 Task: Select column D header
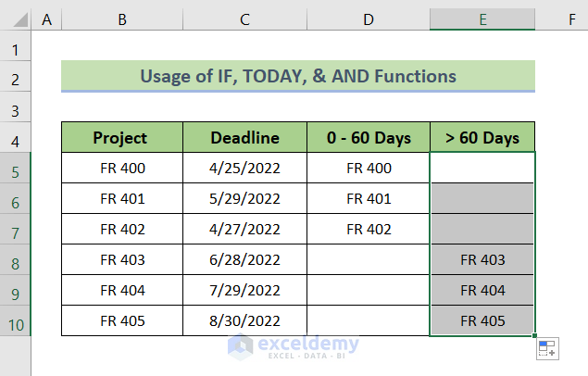[369, 18]
